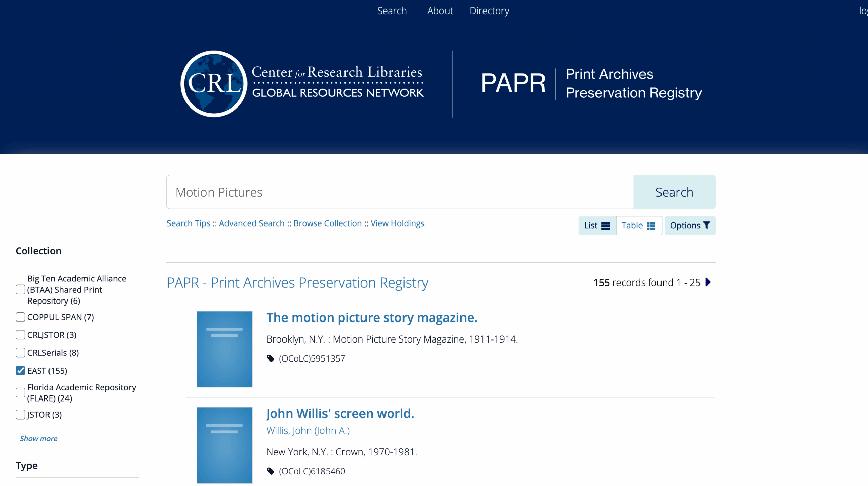Open John Willis' screen world cover thumbnail

(224, 445)
